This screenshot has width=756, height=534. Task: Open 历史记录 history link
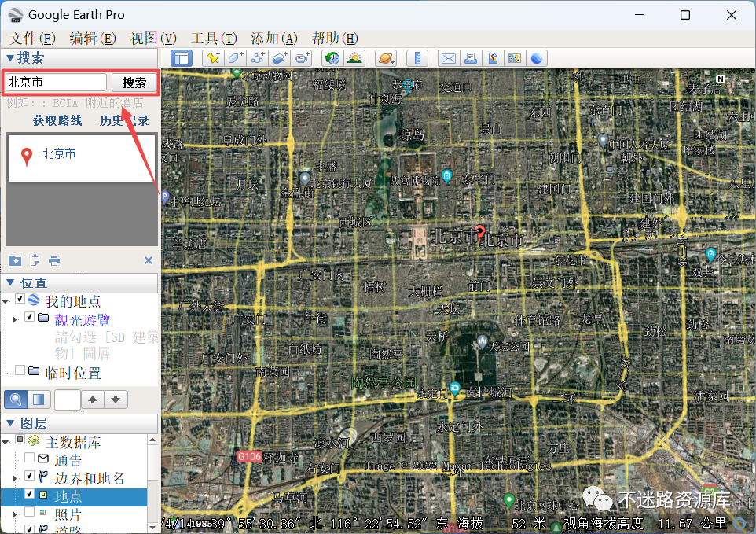pyautogui.click(x=124, y=120)
